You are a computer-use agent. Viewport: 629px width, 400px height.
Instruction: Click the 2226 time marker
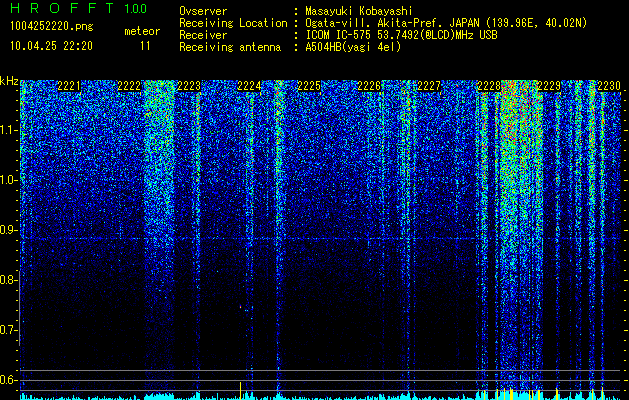point(369,86)
